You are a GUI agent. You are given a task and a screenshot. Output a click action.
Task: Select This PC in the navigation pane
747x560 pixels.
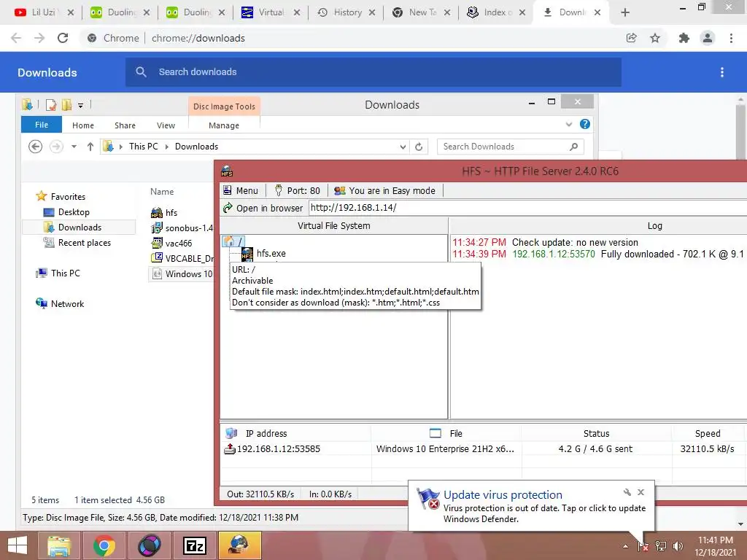[x=58, y=273]
